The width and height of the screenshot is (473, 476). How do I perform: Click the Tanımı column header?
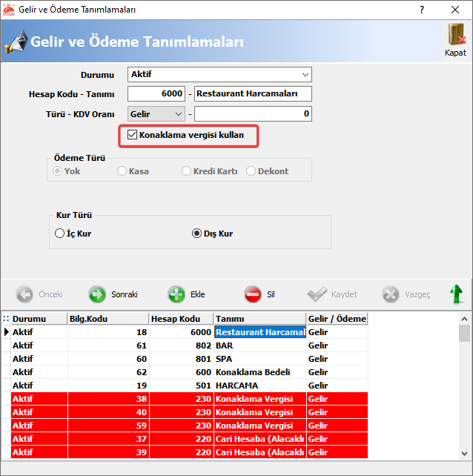pos(260,319)
